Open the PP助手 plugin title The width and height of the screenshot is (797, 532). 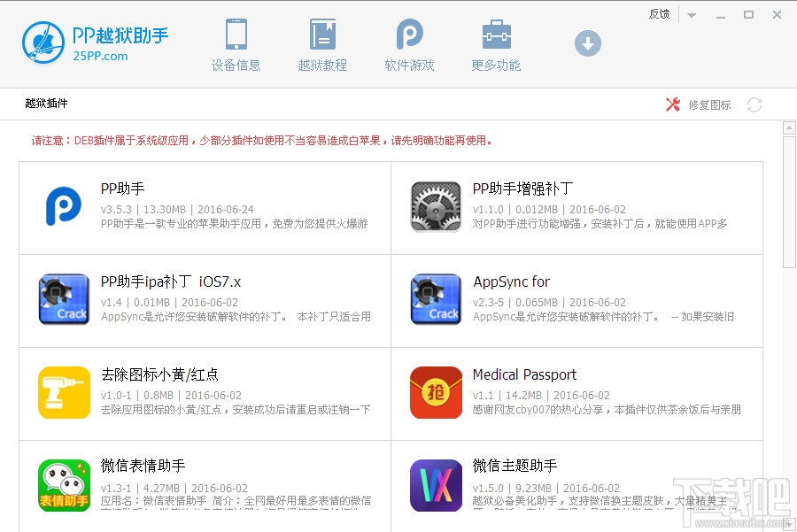point(122,189)
